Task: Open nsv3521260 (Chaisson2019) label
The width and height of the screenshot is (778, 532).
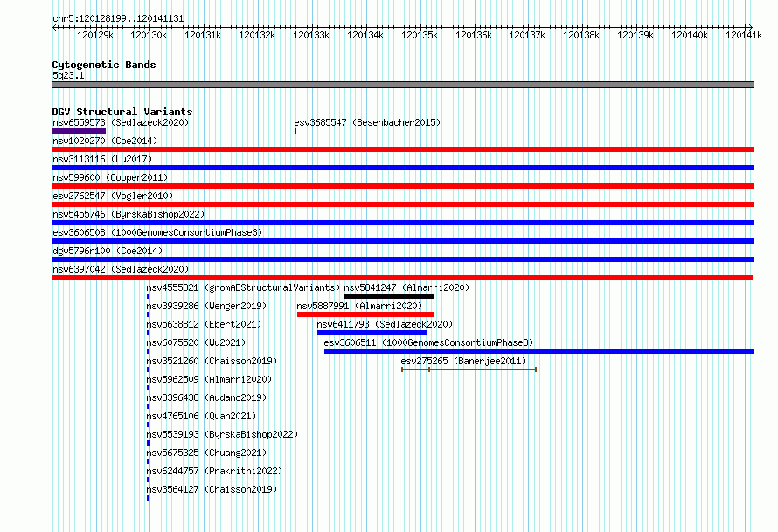Action: (212, 361)
